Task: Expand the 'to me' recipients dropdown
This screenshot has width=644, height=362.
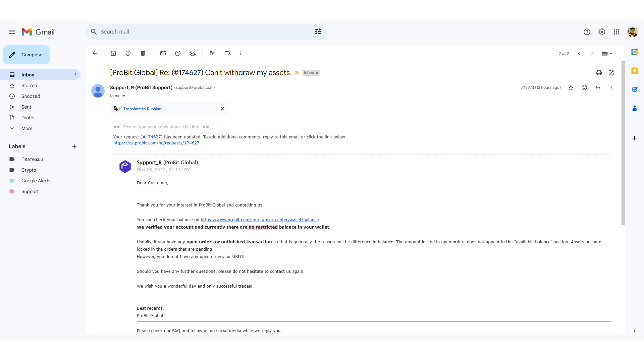Action: click(x=124, y=96)
